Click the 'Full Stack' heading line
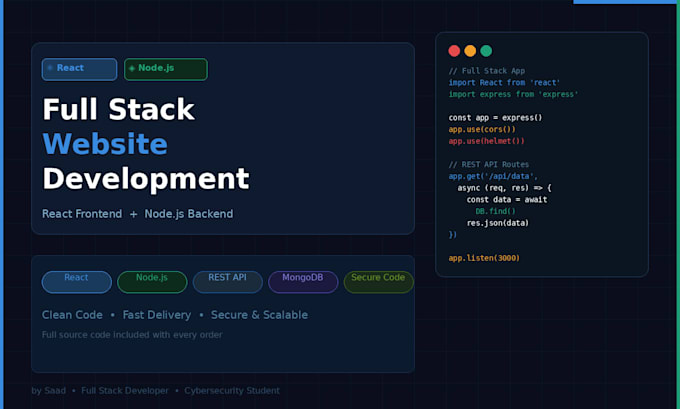Viewport: 680px width, 409px height. click(x=118, y=109)
